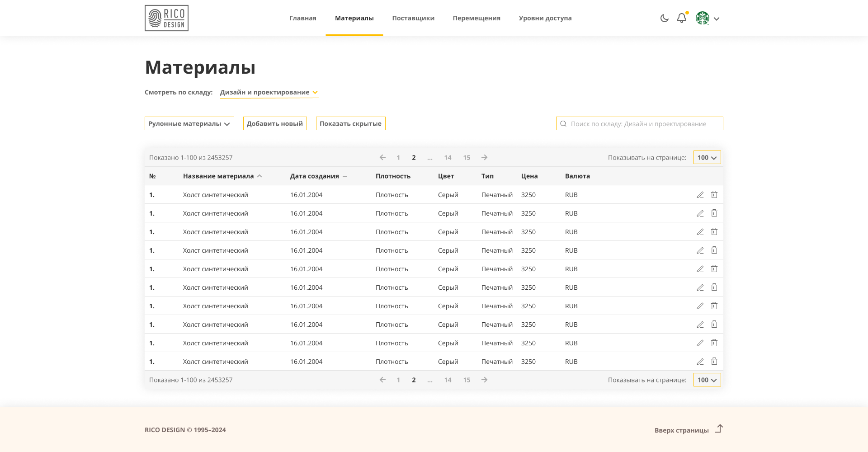Edit the third table row

point(700,232)
